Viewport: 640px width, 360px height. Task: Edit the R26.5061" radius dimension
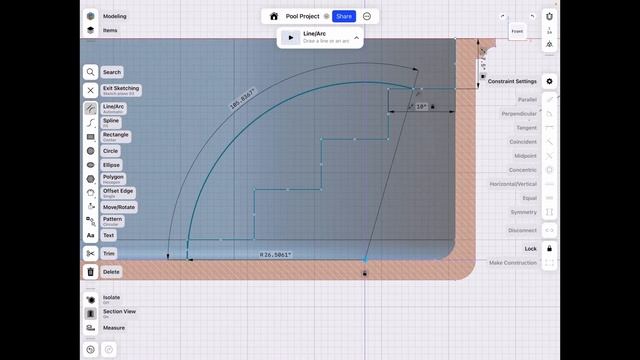[x=276, y=255]
